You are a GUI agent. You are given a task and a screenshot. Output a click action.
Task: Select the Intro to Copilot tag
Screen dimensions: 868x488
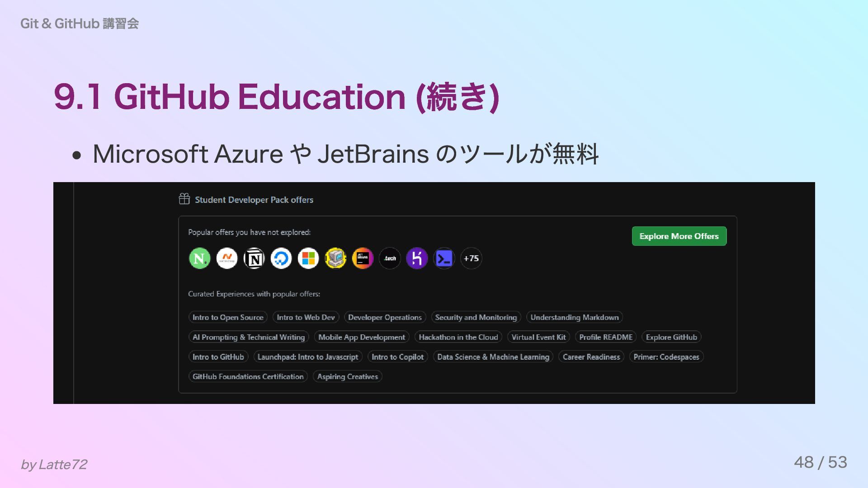(x=397, y=357)
